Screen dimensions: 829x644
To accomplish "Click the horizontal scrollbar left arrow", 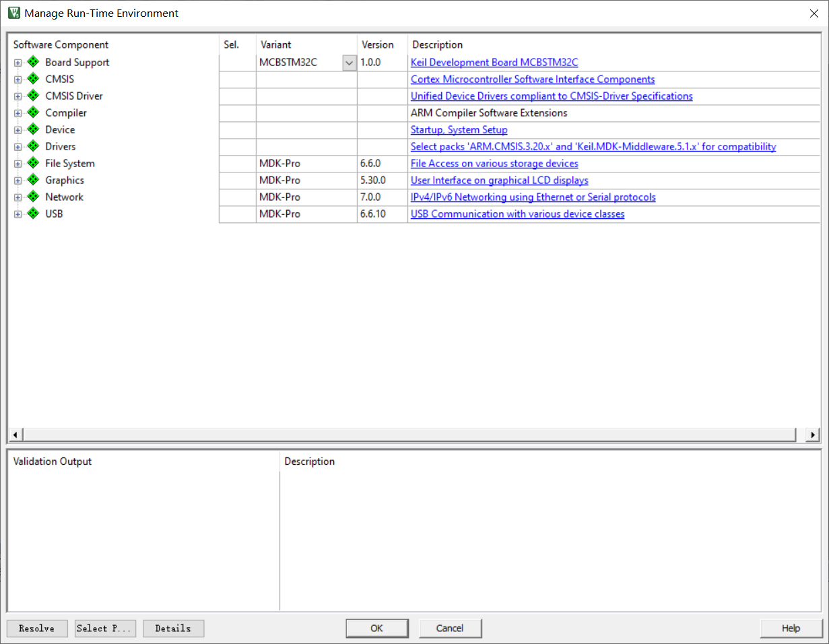I will (x=15, y=434).
